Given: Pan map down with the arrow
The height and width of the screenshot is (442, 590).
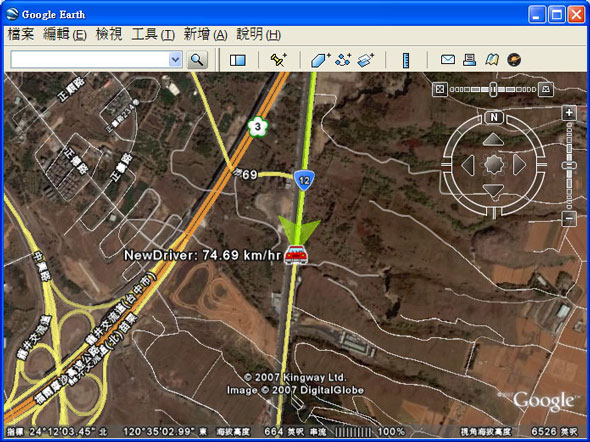Looking at the screenshot, I should (x=493, y=190).
